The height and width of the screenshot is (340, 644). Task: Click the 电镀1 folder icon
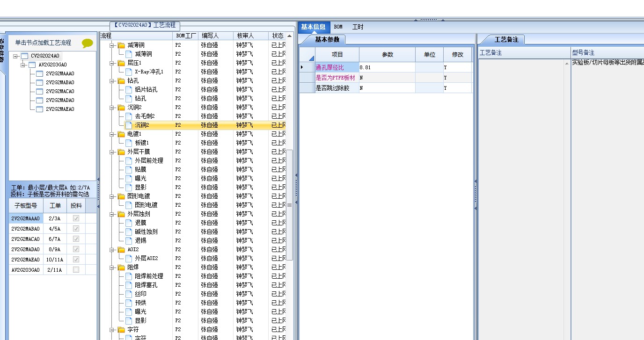(x=121, y=134)
